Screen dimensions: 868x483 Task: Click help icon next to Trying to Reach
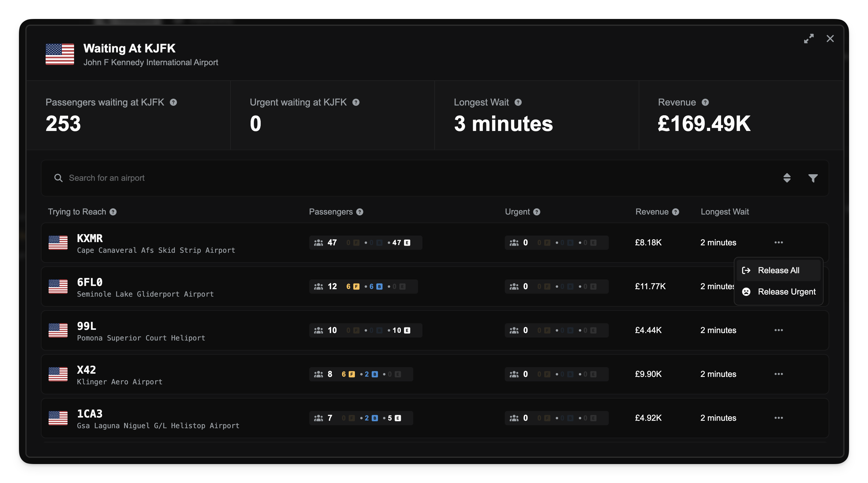pos(113,212)
